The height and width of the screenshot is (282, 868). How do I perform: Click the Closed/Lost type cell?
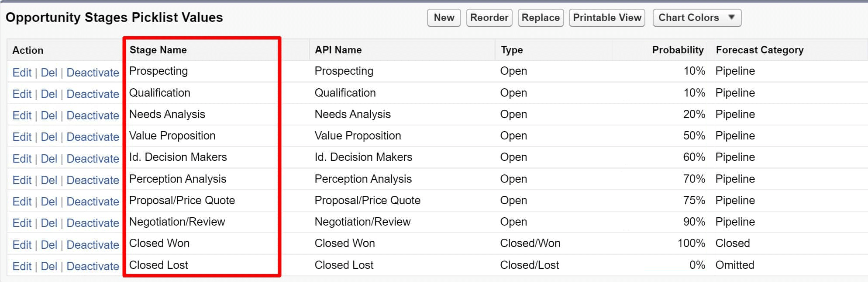pyautogui.click(x=530, y=265)
